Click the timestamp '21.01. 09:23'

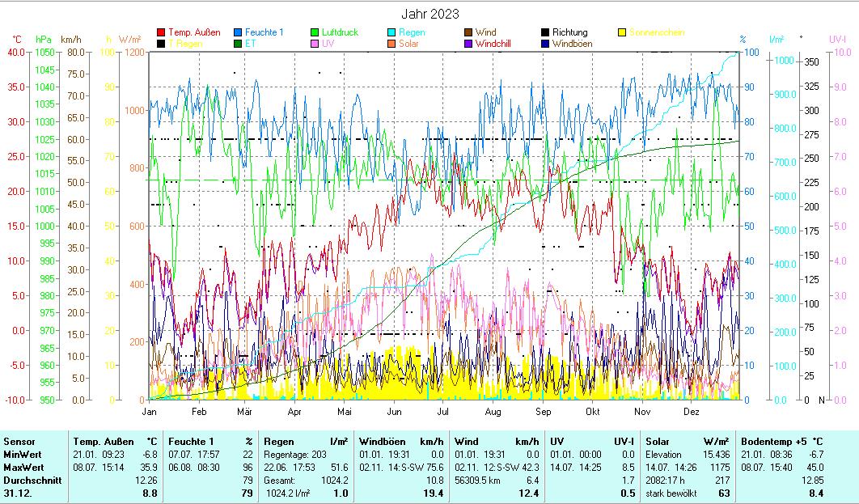coord(99,455)
